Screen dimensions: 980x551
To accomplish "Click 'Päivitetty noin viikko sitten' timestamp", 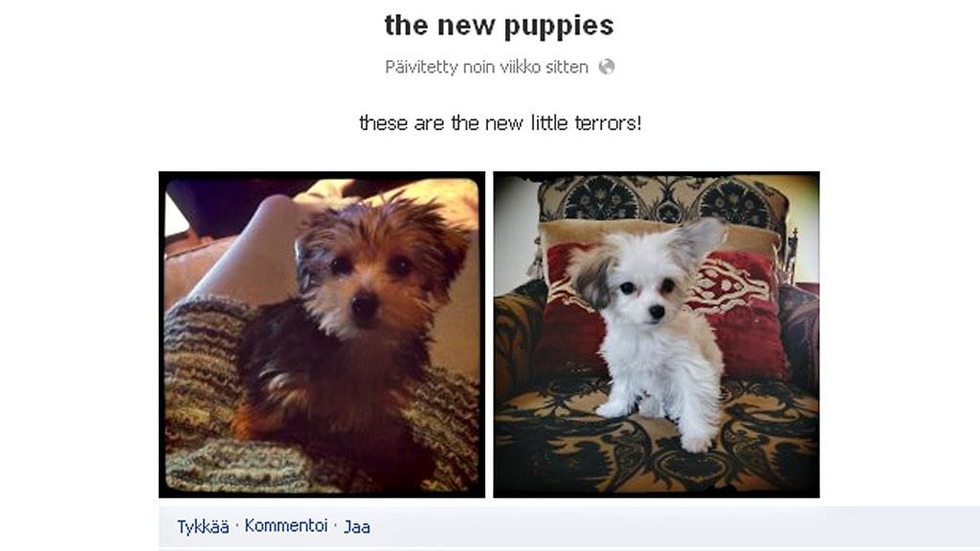I will coord(486,67).
